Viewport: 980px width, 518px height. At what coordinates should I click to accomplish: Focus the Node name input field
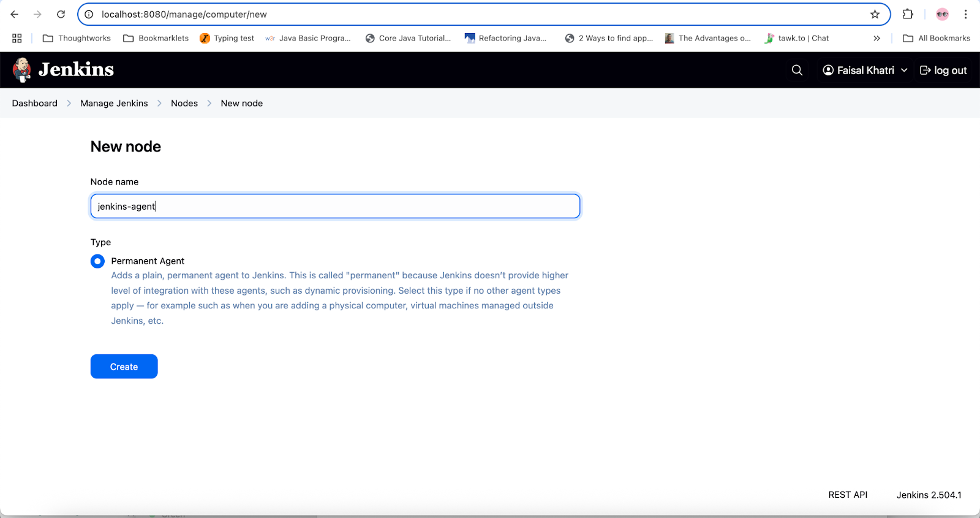pos(335,206)
